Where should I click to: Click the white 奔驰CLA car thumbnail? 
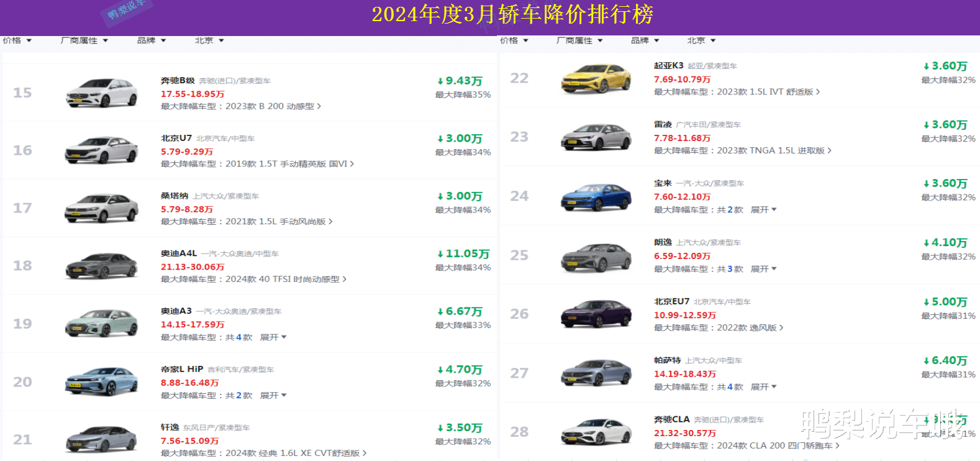click(596, 432)
